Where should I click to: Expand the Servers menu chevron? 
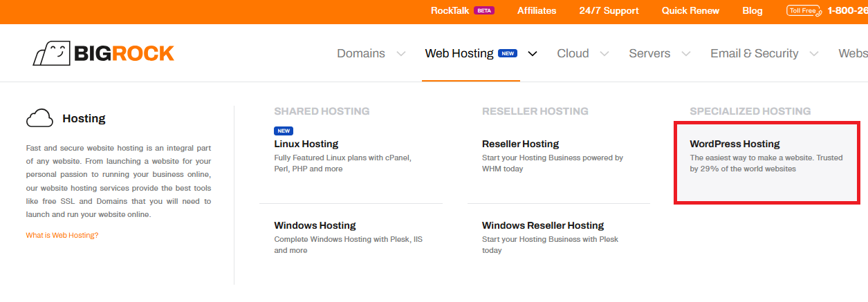tap(685, 54)
